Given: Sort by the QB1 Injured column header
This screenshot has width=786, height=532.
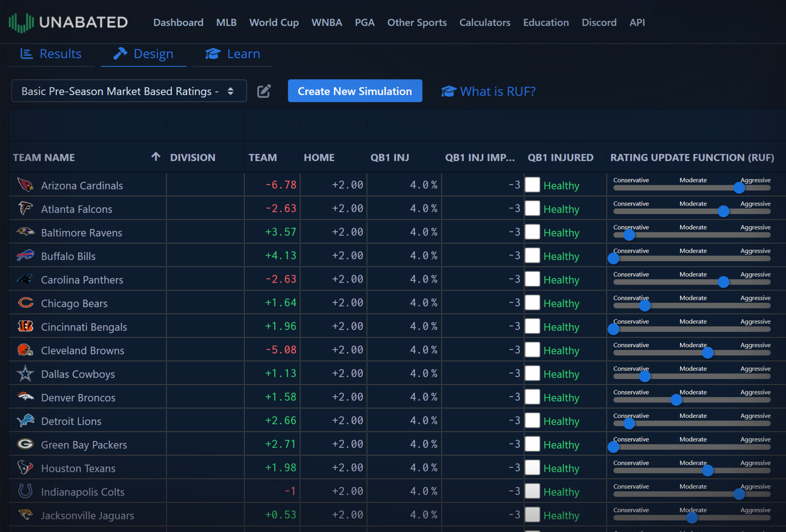Looking at the screenshot, I should coord(561,157).
